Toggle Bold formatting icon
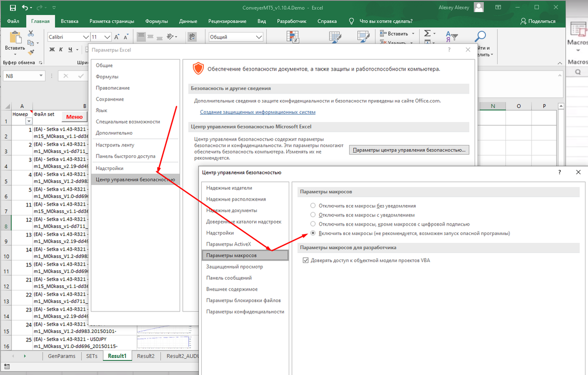 click(52, 49)
